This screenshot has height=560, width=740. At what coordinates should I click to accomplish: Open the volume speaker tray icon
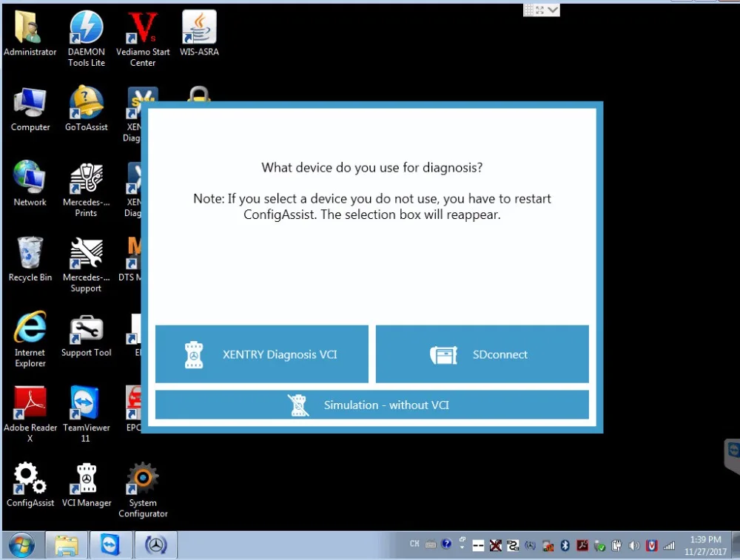(x=634, y=545)
